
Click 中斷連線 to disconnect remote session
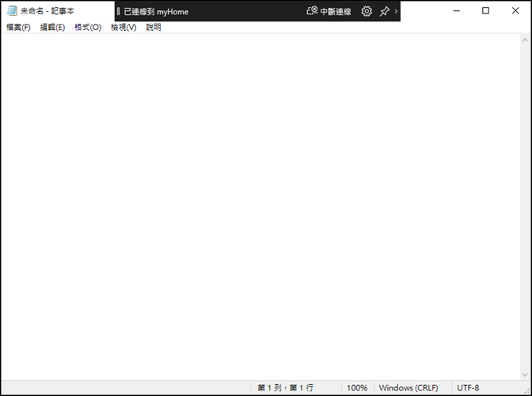[x=329, y=11]
